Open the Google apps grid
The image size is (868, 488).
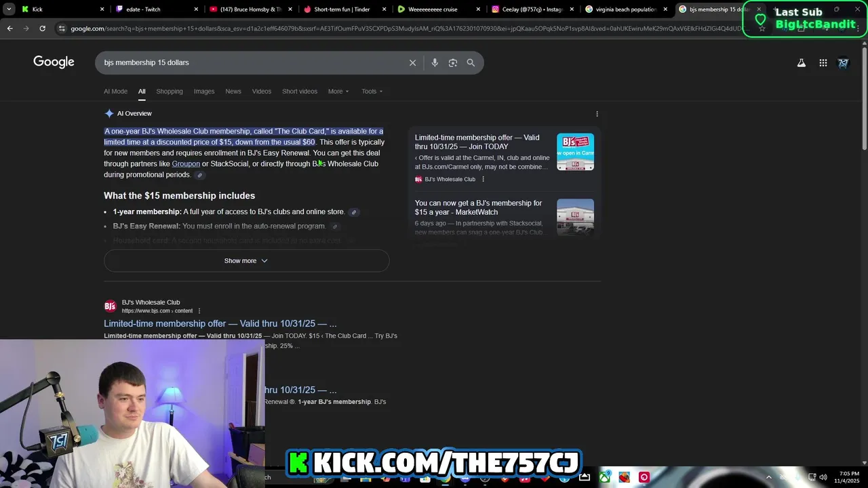pos(823,63)
